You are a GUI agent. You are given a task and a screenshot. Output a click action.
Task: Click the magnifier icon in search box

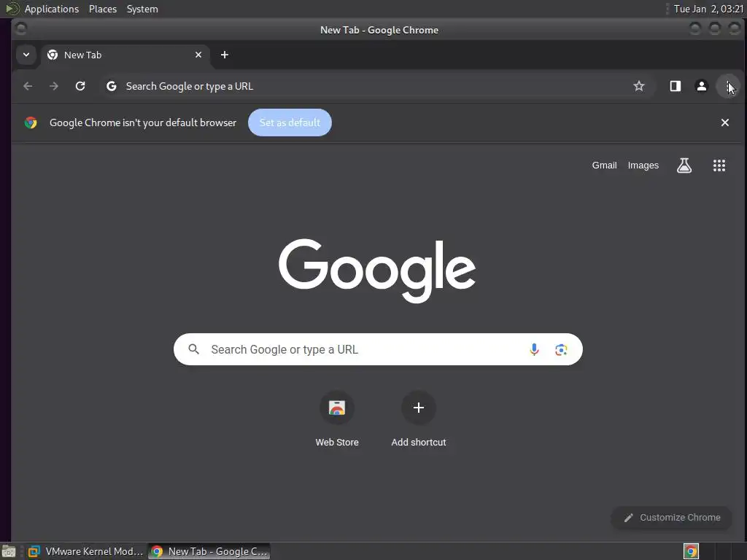(193, 349)
